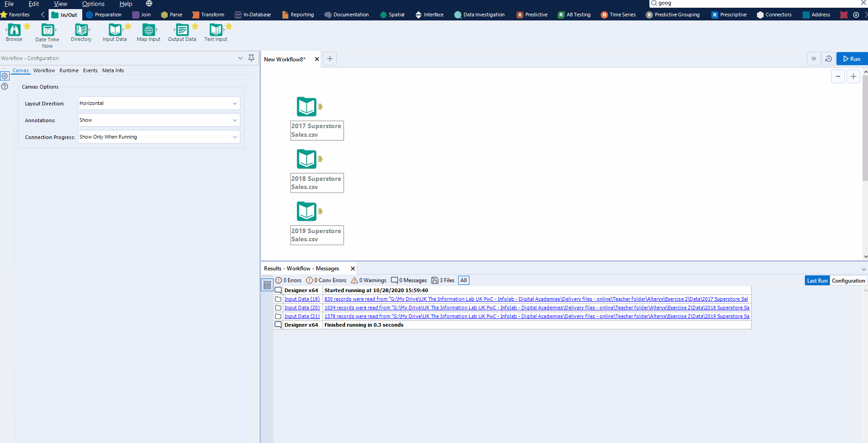Filter results by 0 Messages

pos(409,280)
